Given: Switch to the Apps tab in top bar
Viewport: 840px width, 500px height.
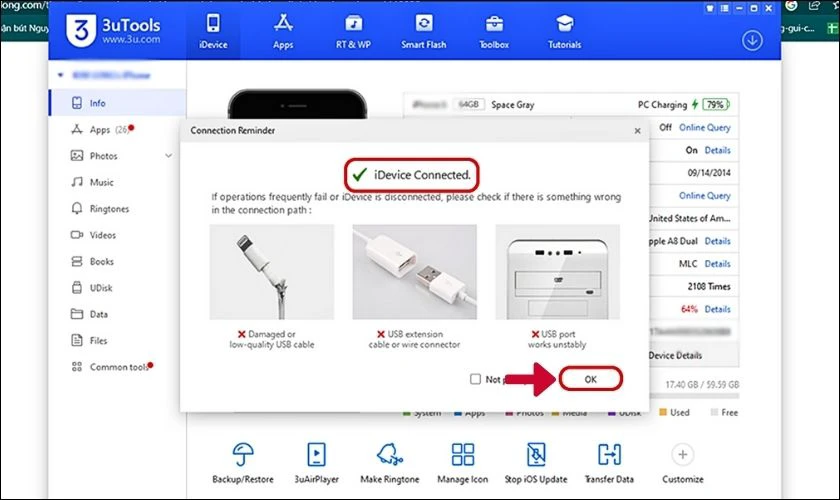Looking at the screenshot, I should [283, 31].
